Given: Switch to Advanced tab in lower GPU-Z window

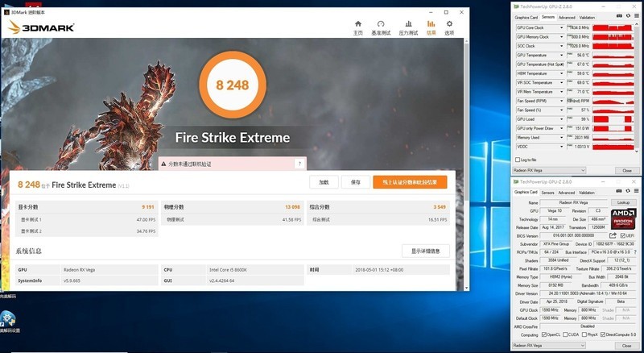Looking at the screenshot, I should click(x=567, y=193).
